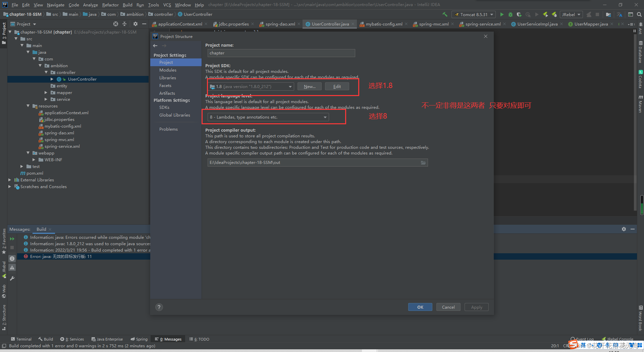Viewport: 644px width, 352px height.
Task: Open Spring tool window tab
Action: [x=139, y=339]
